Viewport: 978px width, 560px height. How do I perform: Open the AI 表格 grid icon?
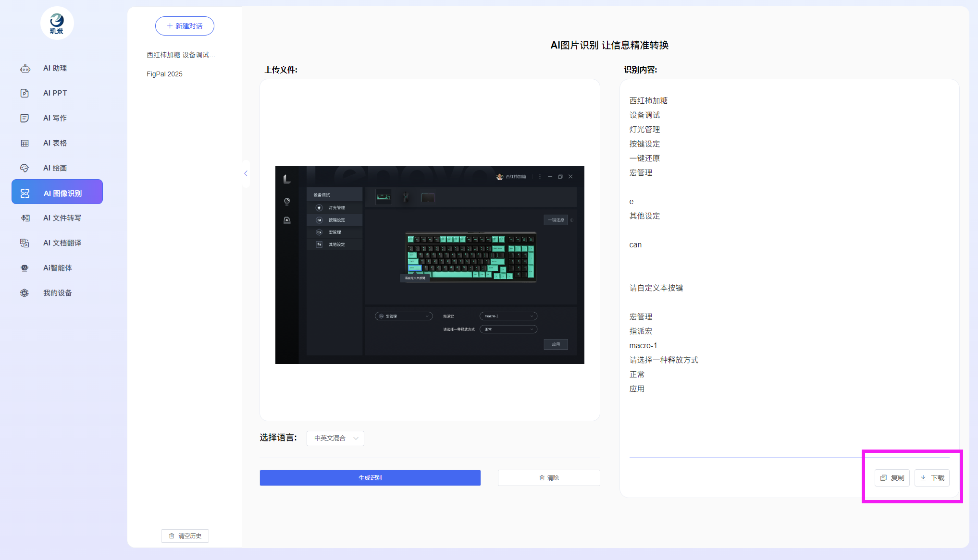pyautogui.click(x=25, y=143)
